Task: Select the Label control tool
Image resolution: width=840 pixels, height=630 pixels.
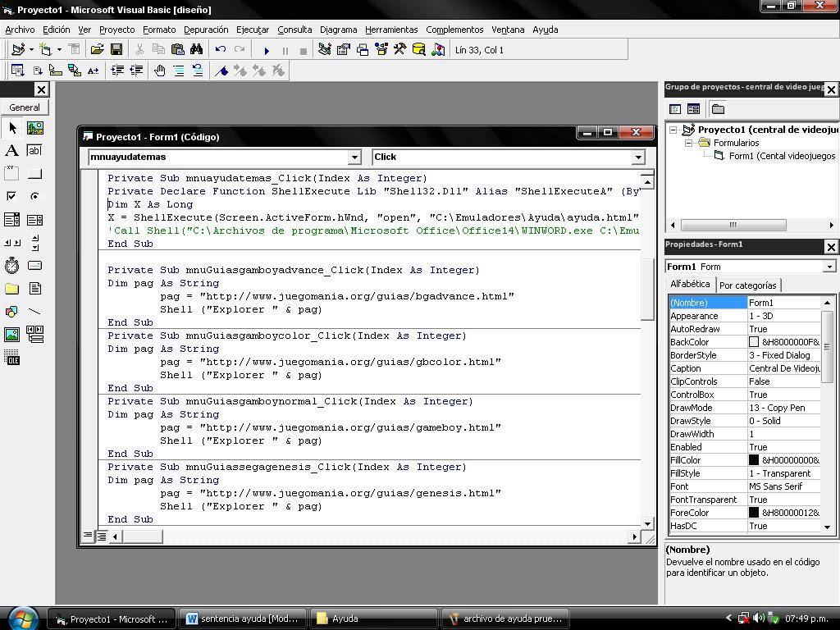Action: pos(11,151)
